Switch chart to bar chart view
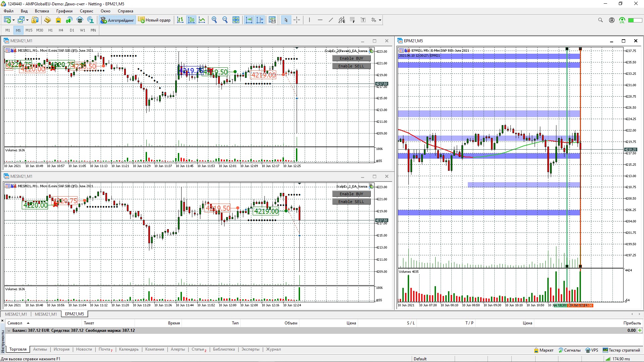644x362 pixels. [180, 20]
